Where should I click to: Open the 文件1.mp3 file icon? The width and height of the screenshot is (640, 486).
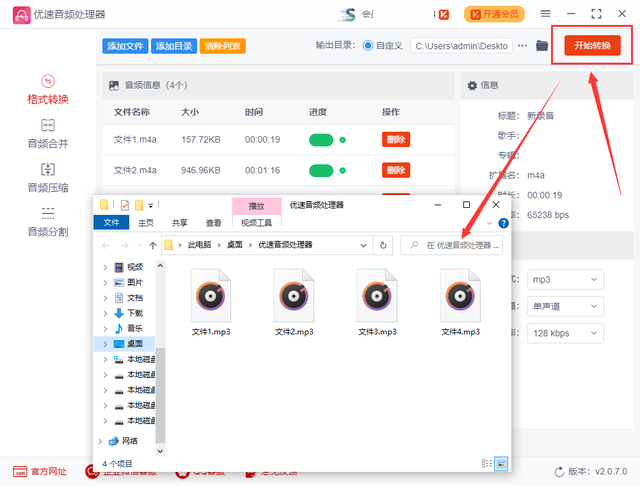click(213, 295)
